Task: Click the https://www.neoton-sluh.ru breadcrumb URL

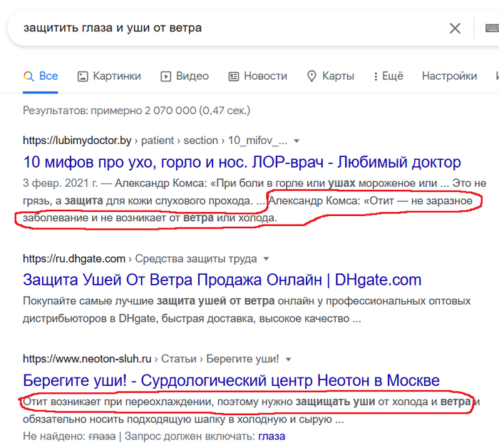Action: tap(87, 359)
